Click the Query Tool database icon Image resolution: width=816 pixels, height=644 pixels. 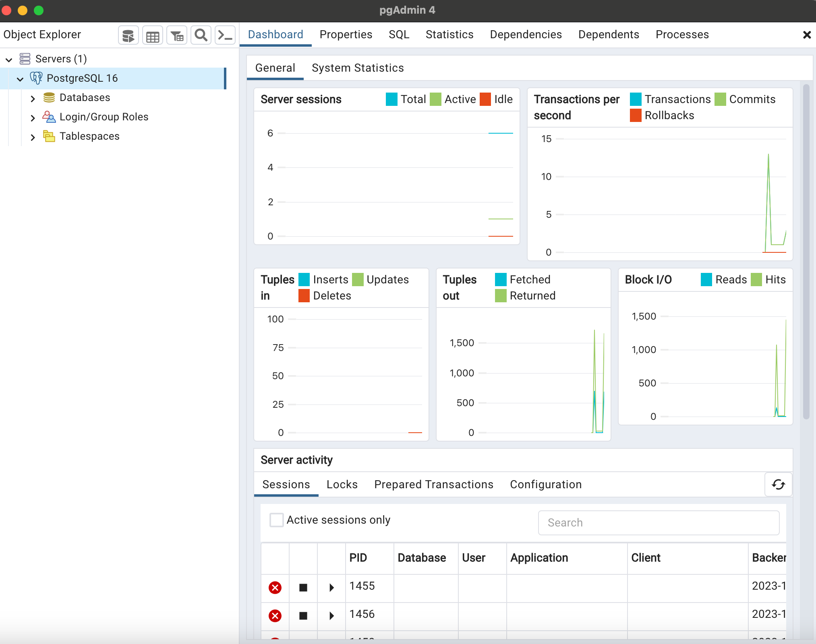click(x=128, y=35)
